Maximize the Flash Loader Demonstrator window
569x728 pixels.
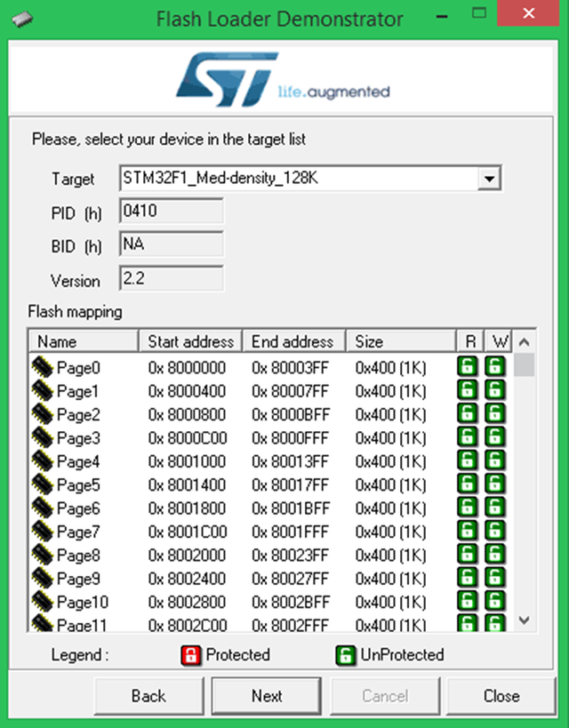click(479, 13)
